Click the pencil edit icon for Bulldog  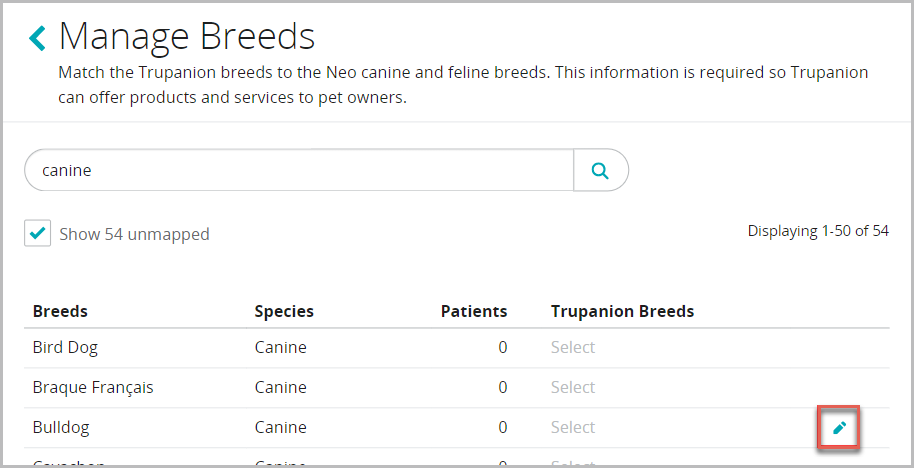(x=839, y=428)
